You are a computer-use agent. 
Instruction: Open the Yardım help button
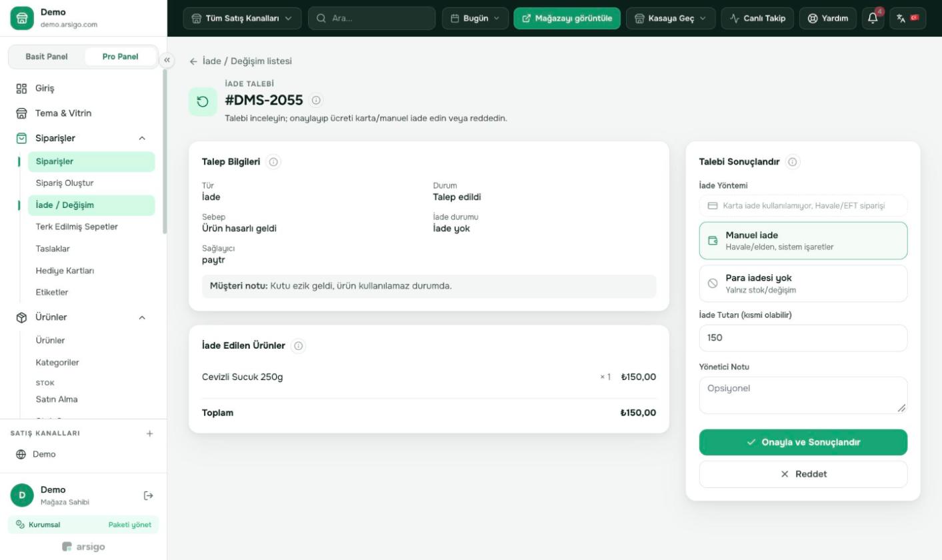(827, 18)
